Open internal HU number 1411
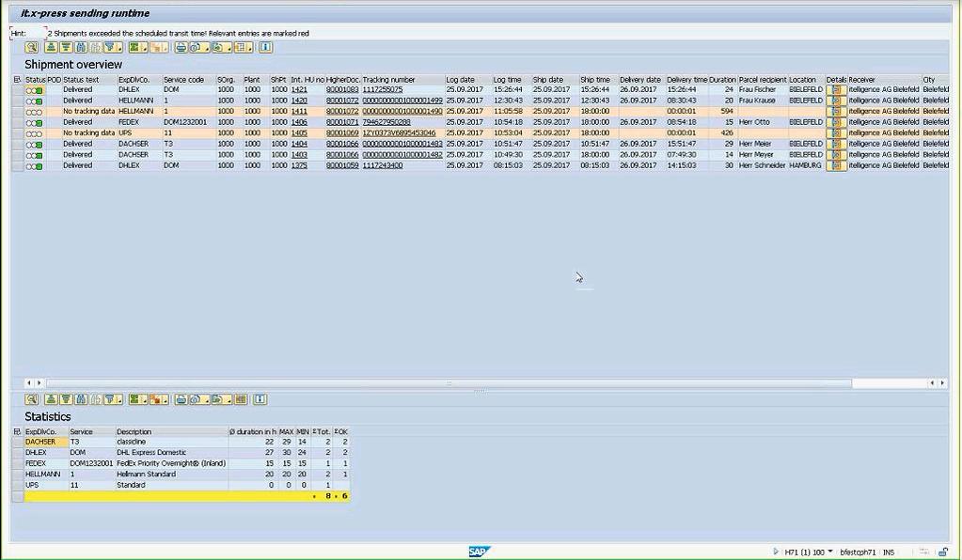The image size is (962, 560). click(299, 112)
